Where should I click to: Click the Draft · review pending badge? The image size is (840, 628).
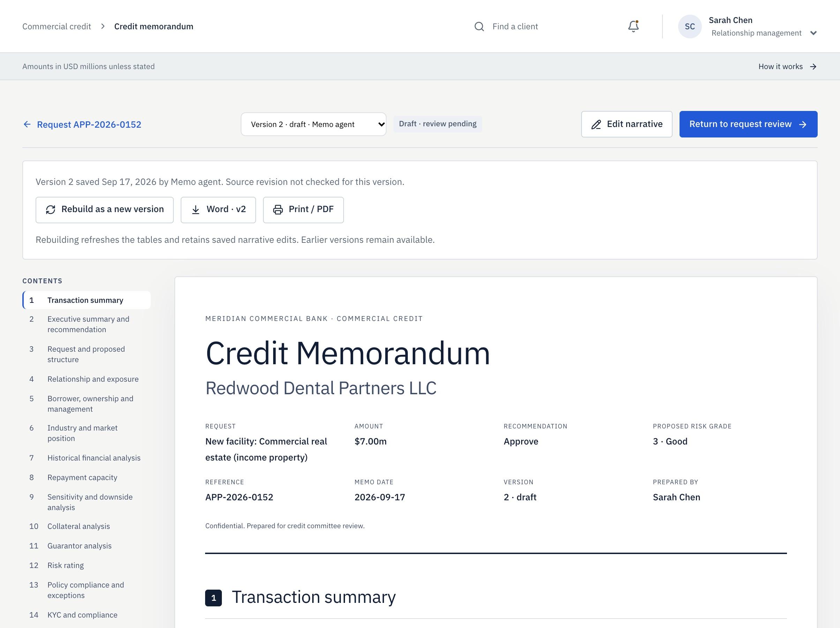click(x=437, y=124)
